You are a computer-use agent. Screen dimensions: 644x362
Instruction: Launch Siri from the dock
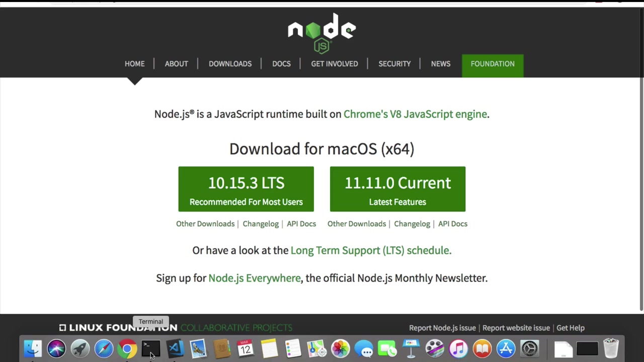pyautogui.click(x=56, y=348)
